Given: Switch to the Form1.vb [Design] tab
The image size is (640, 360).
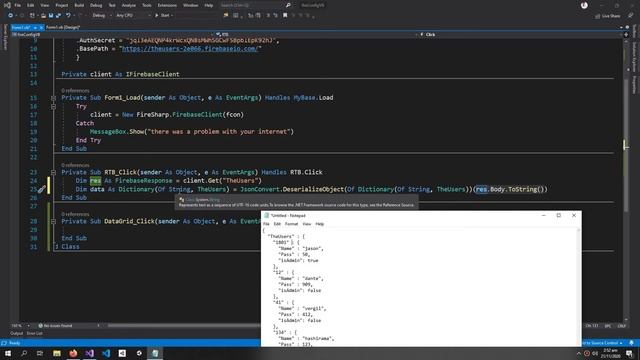Looking at the screenshot, I should [63, 27].
